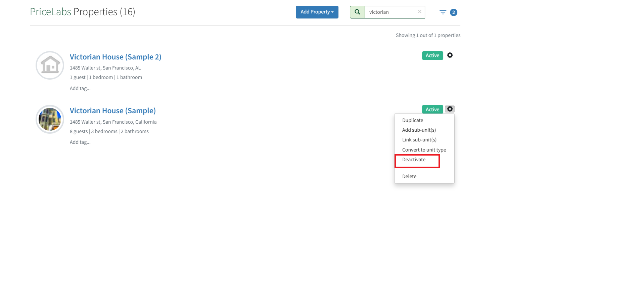Choose Deactivate from the property menu
Screen dimensions: 644x298
coord(414,160)
